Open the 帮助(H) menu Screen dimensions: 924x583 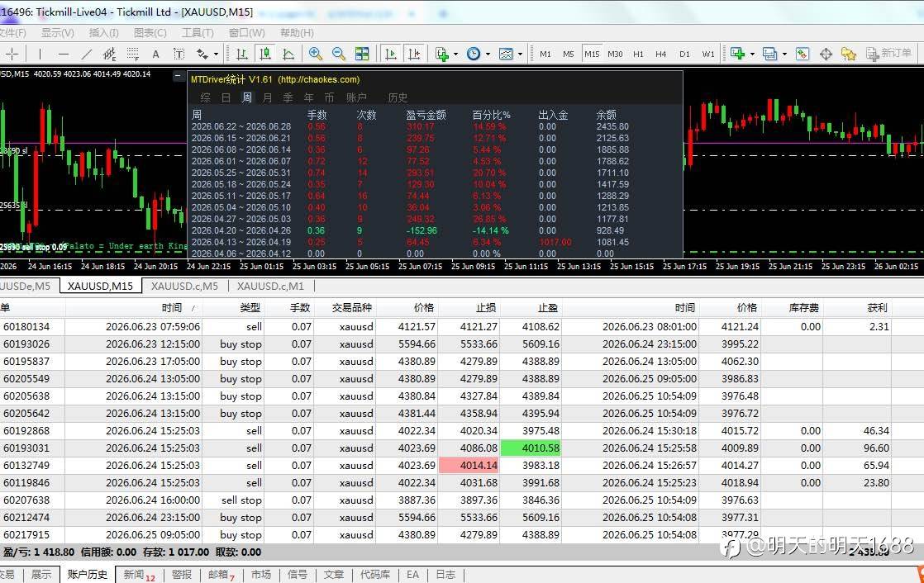coord(297,33)
